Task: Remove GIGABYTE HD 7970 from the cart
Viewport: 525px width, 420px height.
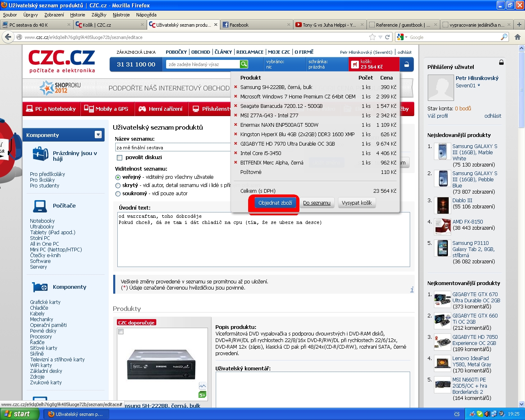Action: (236, 144)
